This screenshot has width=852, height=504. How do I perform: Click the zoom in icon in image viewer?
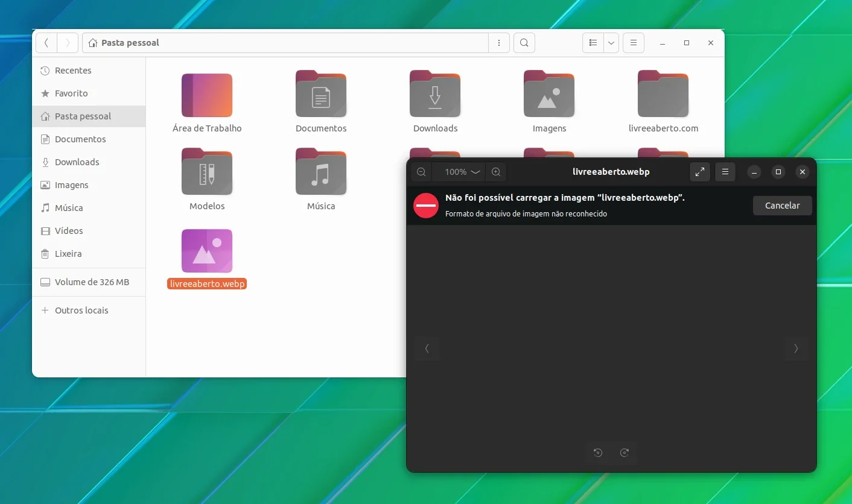(x=496, y=172)
